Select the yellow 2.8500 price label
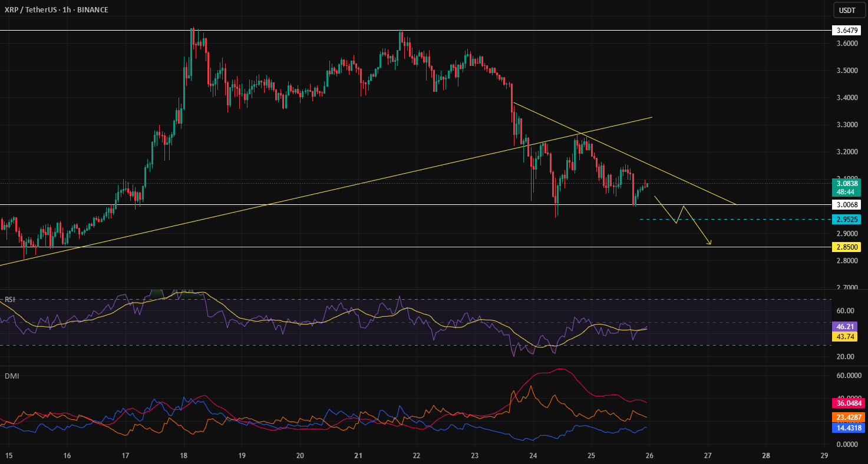The height and width of the screenshot is (464, 868). coord(846,247)
